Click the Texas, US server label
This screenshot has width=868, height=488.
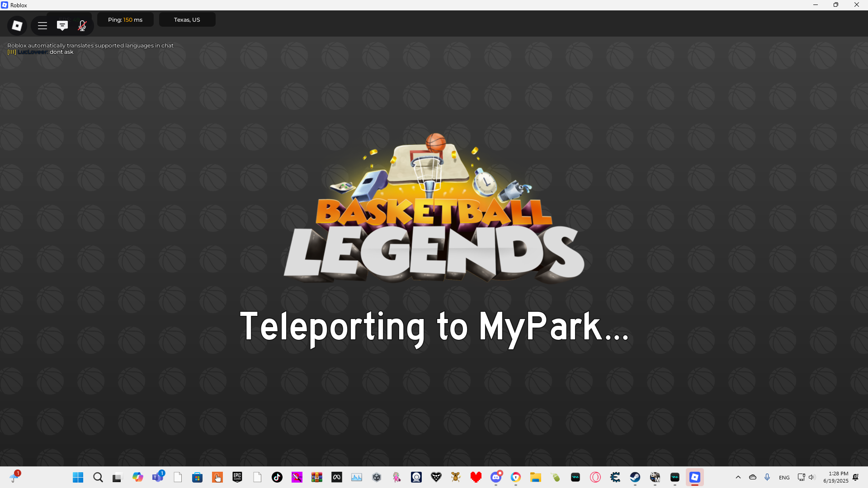coord(187,20)
